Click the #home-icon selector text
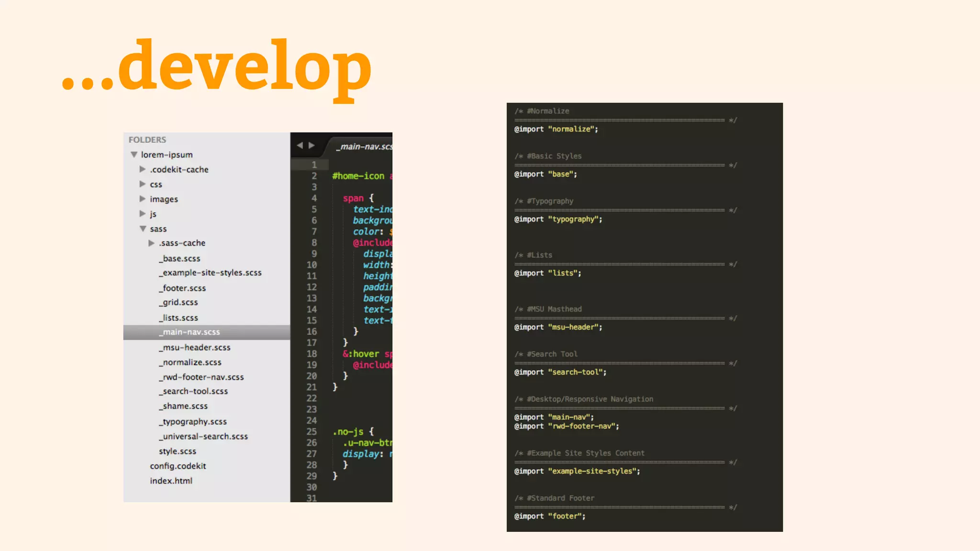The width and height of the screenshot is (980, 551). point(358,176)
